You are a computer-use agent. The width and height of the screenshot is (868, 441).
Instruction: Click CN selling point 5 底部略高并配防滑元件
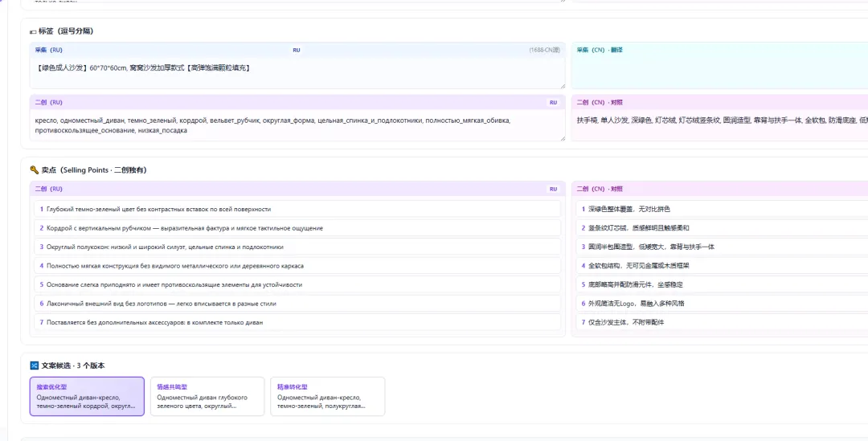(x=722, y=284)
